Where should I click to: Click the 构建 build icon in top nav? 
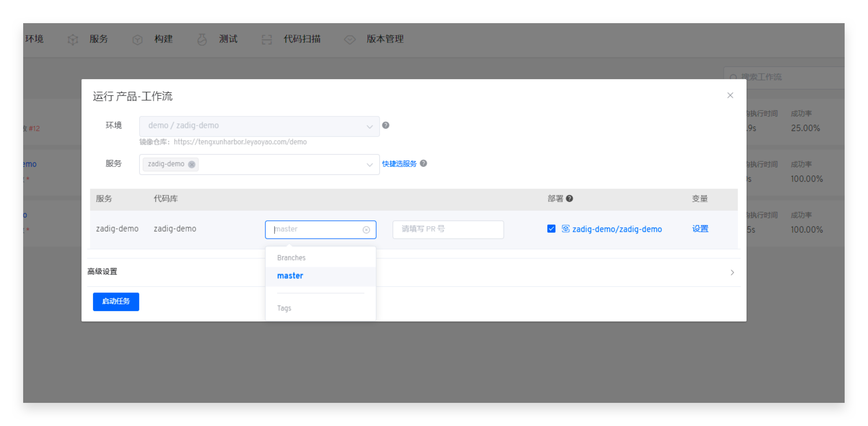click(138, 40)
